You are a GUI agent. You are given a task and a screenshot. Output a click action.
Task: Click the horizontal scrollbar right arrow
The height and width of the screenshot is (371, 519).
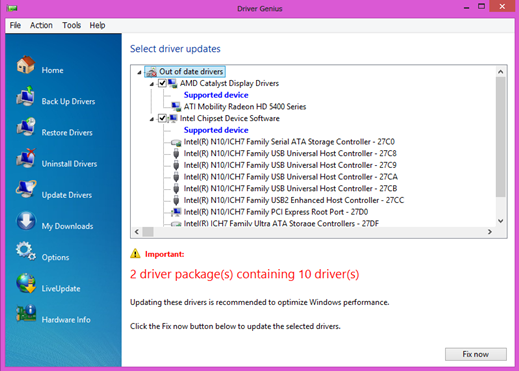(490, 232)
